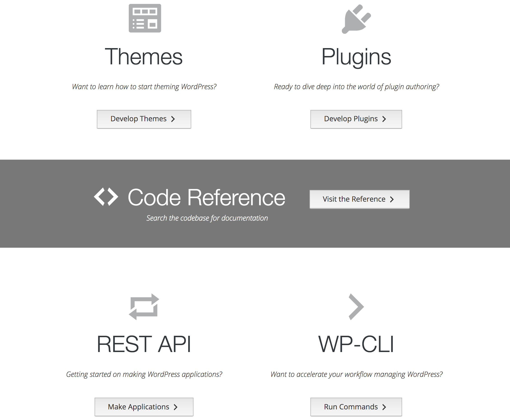
Task: Click the WP-CLI chevron icon
Action: click(x=356, y=307)
